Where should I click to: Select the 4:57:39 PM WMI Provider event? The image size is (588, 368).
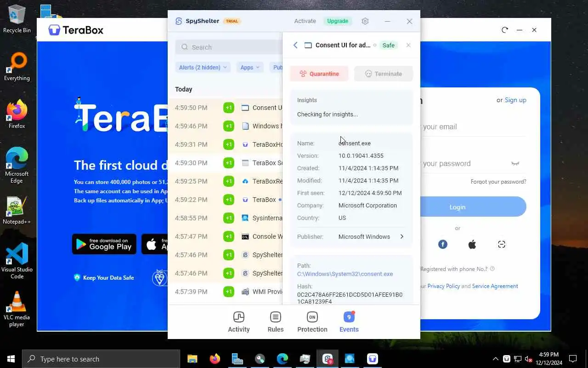point(225,292)
